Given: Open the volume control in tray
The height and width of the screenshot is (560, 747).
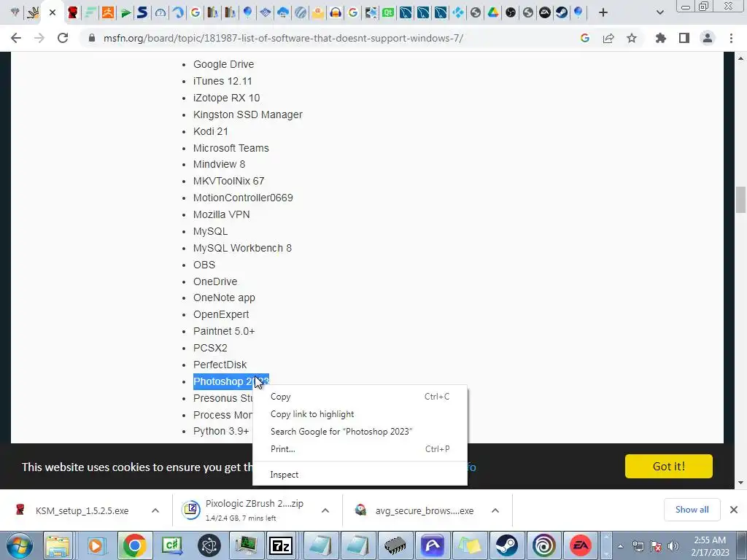Looking at the screenshot, I should click(673, 546).
